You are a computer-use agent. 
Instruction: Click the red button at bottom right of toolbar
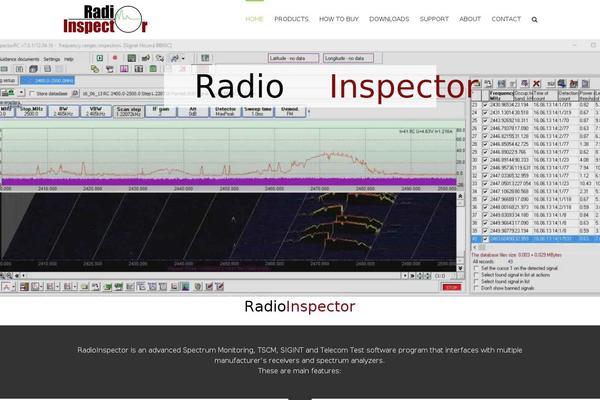tap(452, 287)
